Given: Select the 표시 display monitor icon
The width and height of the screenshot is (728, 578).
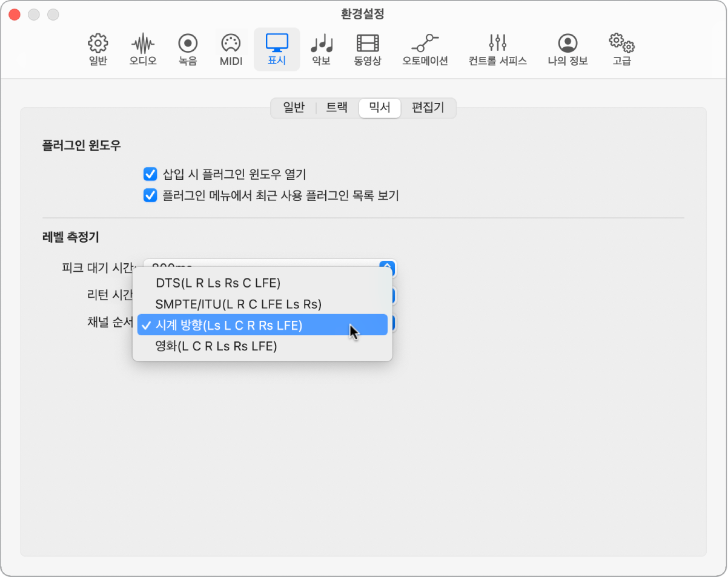Looking at the screenshot, I should [x=277, y=44].
